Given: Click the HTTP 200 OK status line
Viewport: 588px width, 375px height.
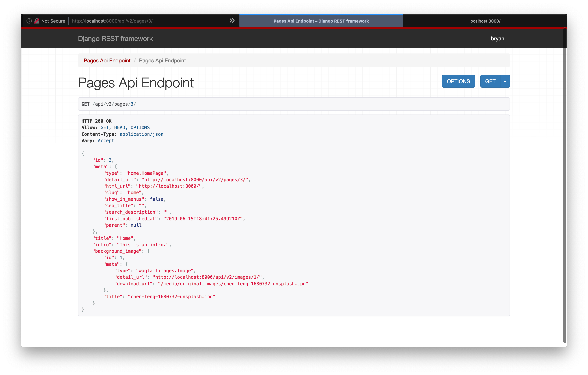Looking at the screenshot, I should pyautogui.click(x=96, y=121).
